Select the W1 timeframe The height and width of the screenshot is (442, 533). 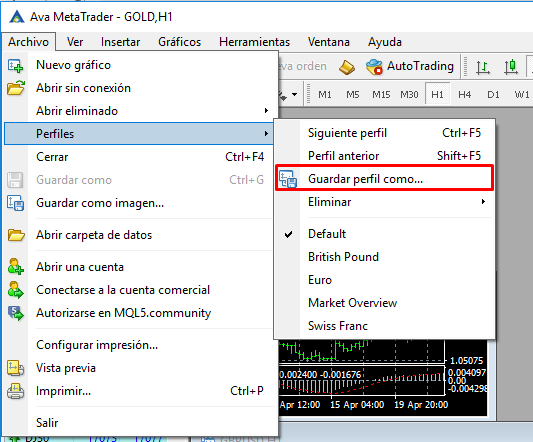point(522,94)
